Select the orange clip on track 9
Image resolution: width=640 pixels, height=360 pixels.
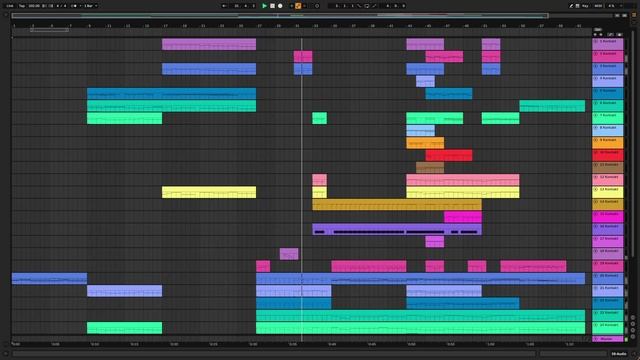coord(425,143)
